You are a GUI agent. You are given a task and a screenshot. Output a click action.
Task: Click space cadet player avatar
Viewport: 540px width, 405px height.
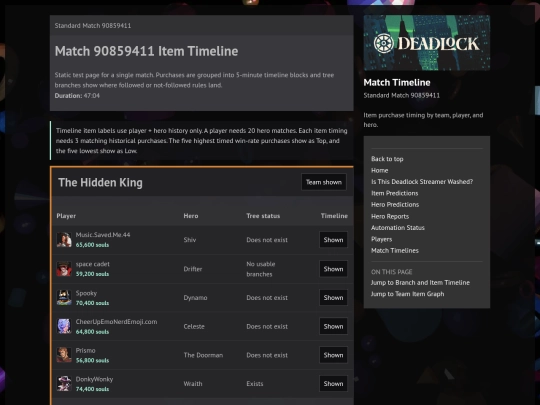(64, 269)
